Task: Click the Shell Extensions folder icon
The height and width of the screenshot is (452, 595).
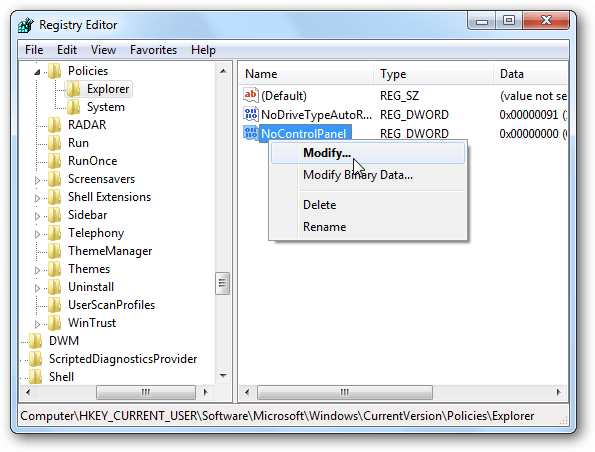Action: click(x=54, y=197)
